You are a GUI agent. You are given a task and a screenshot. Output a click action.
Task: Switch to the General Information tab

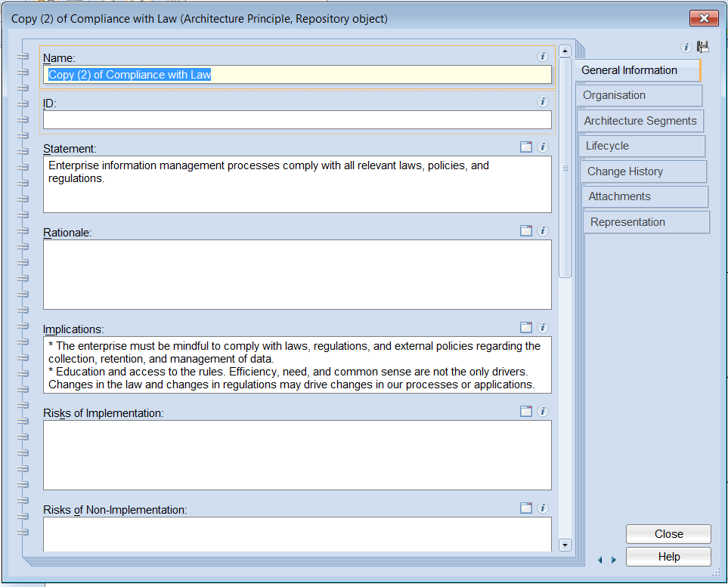pos(637,70)
